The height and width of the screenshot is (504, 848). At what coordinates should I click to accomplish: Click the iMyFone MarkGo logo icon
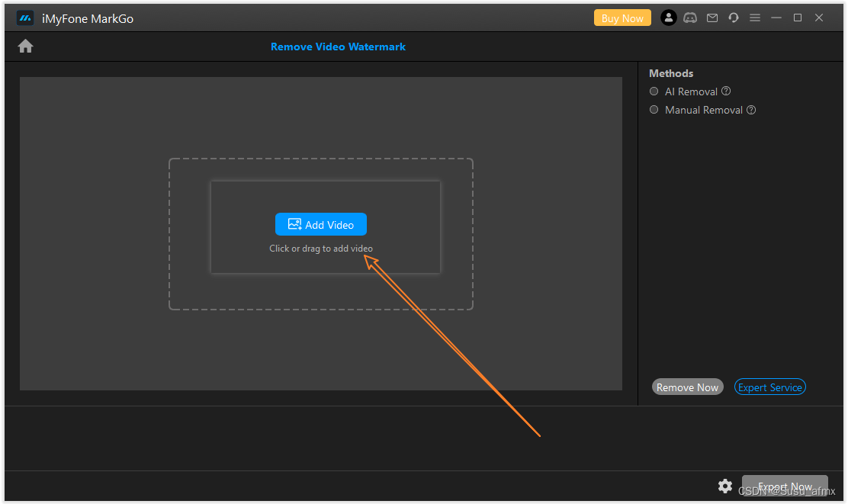coord(25,18)
